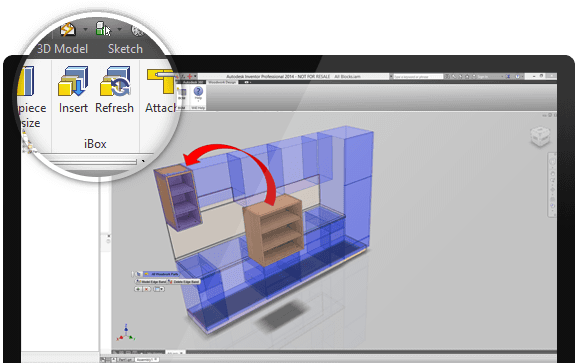Click the BOM icon in the ribbon
The width and height of the screenshot is (575, 363).
tap(182, 94)
